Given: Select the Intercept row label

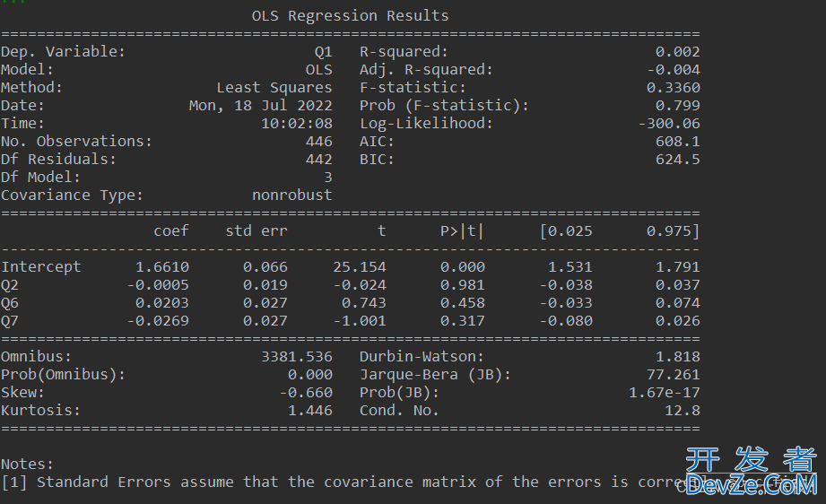Looking at the screenshot, I should (41, 267).
